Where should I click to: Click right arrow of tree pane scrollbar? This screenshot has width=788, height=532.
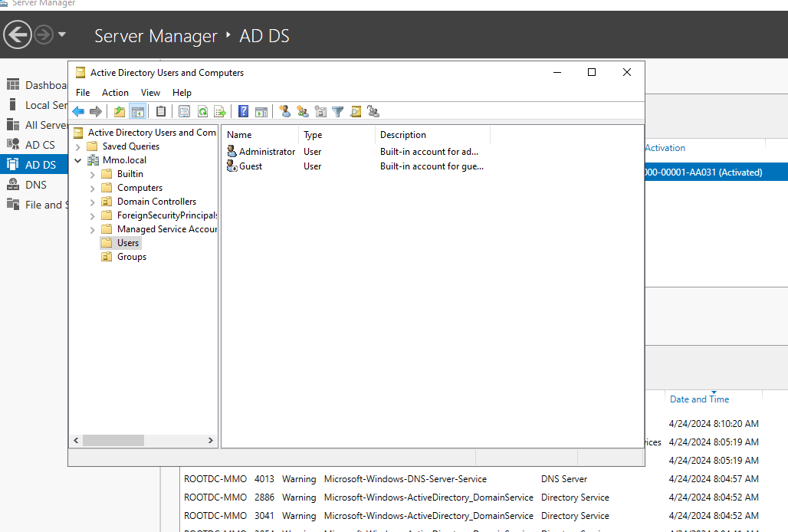click(211, 441)
